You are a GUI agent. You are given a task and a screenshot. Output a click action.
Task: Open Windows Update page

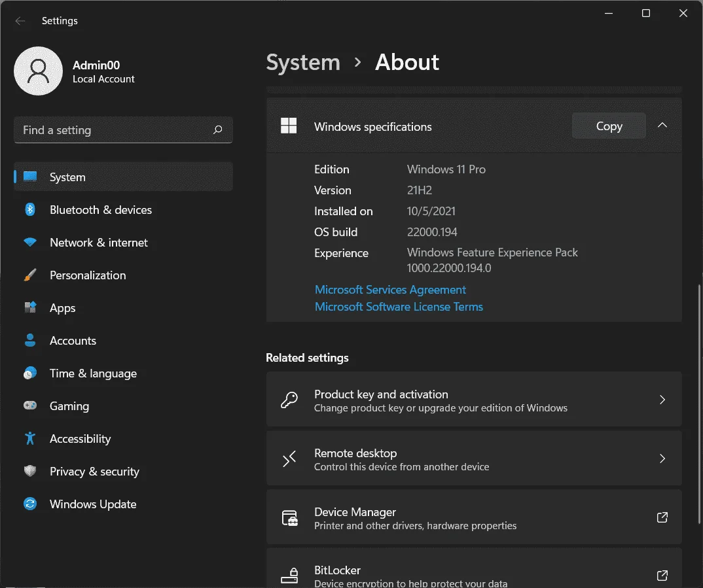tap(123, 504)
